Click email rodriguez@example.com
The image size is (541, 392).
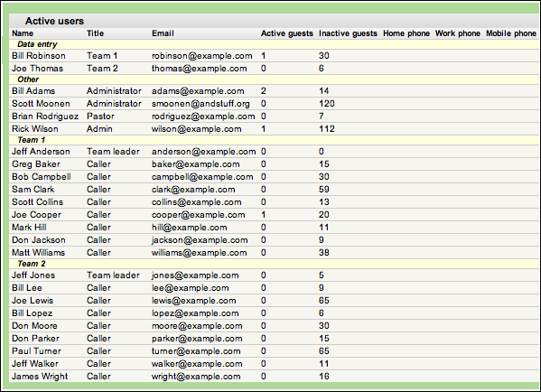pyautogui.click(x=203, y=117)
